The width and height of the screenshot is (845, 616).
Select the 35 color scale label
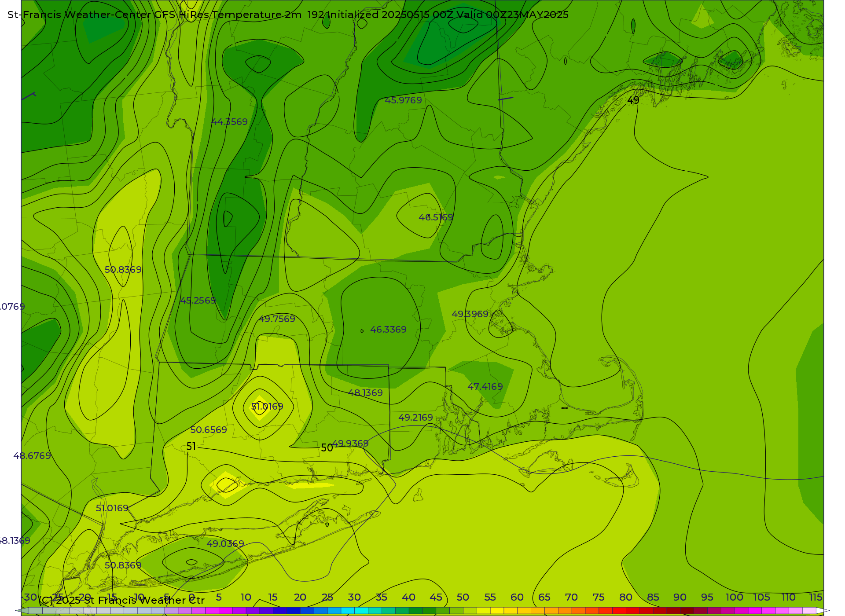click(381, 597)
